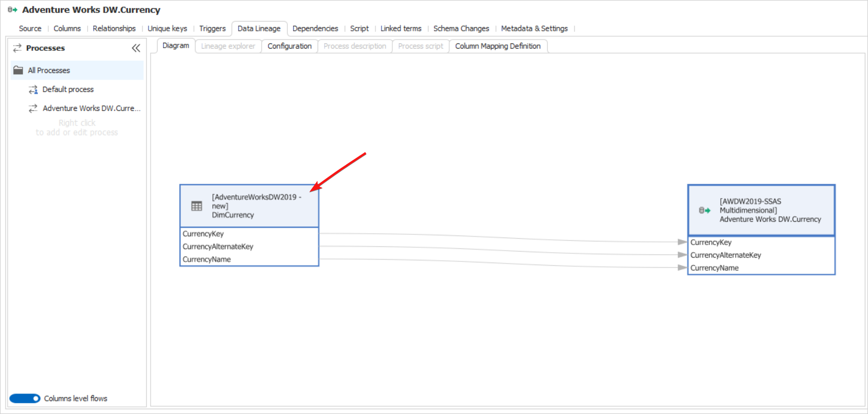Click the Processes panel title

46,48
